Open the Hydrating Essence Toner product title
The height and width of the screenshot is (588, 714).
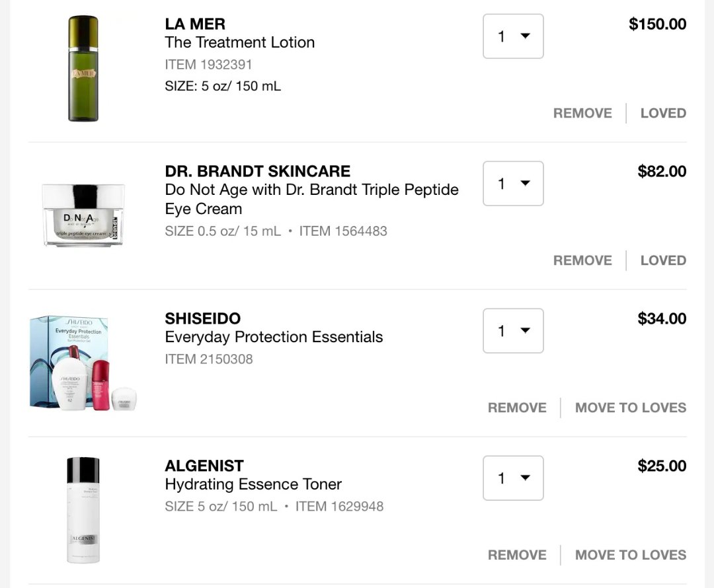coord(253,484)
